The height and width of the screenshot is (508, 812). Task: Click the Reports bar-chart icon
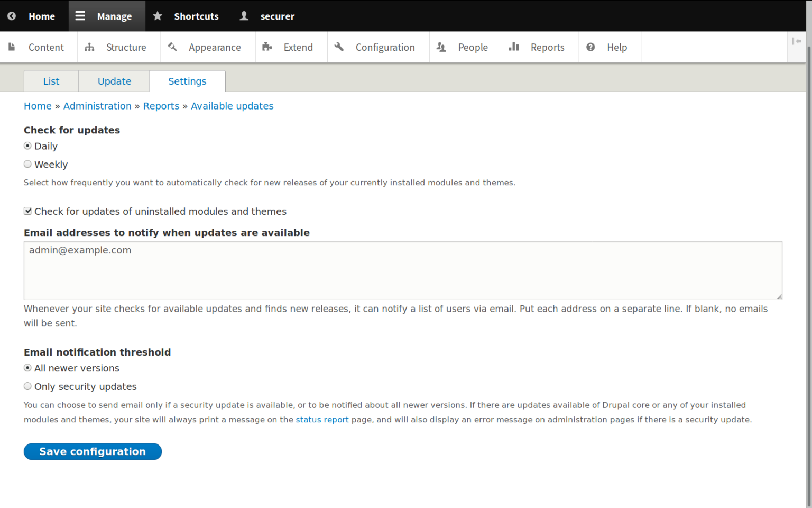pos(513,47)
